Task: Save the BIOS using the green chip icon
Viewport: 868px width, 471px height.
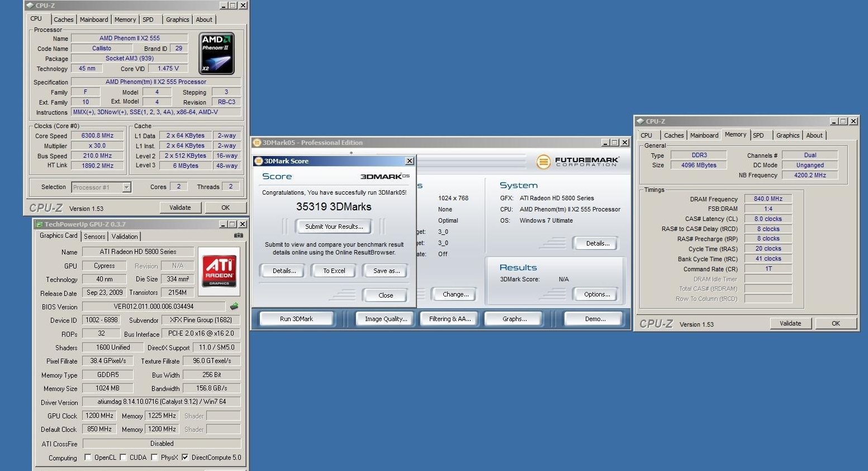Action: pyautogui.click(x=234, y=306)
